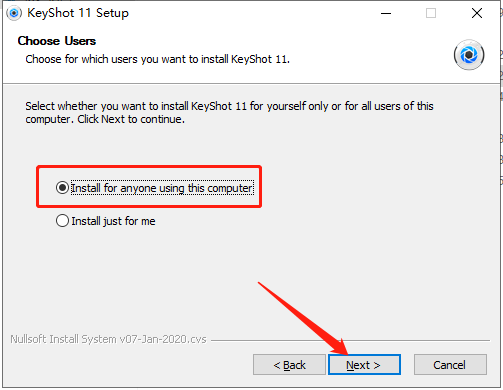Click the 'KeyShot 11 Setup' title bar text
Viewport: 503px width, 390px height.
(78, 13)
